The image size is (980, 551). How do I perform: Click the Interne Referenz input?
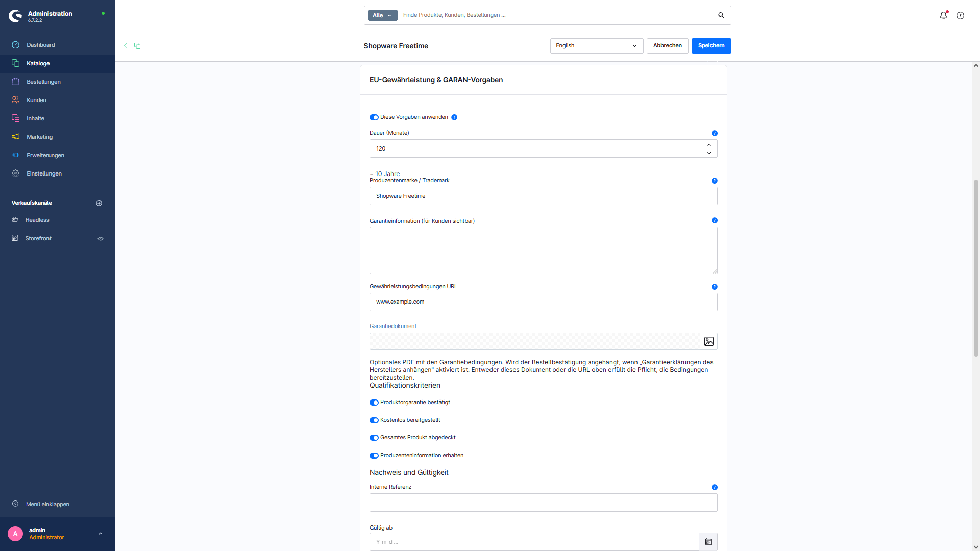click(x=543, y=503)
